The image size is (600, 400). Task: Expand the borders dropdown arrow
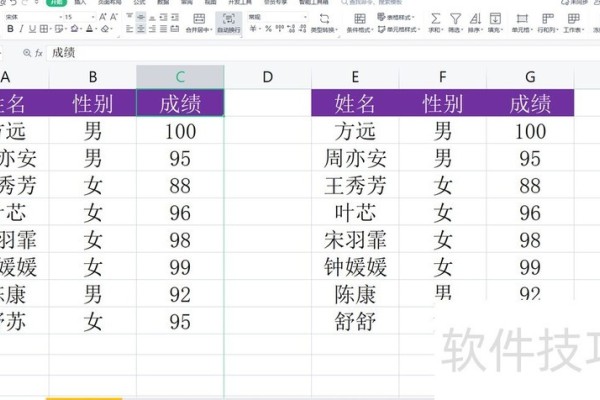pyautogui.click(x=51, y=29)
